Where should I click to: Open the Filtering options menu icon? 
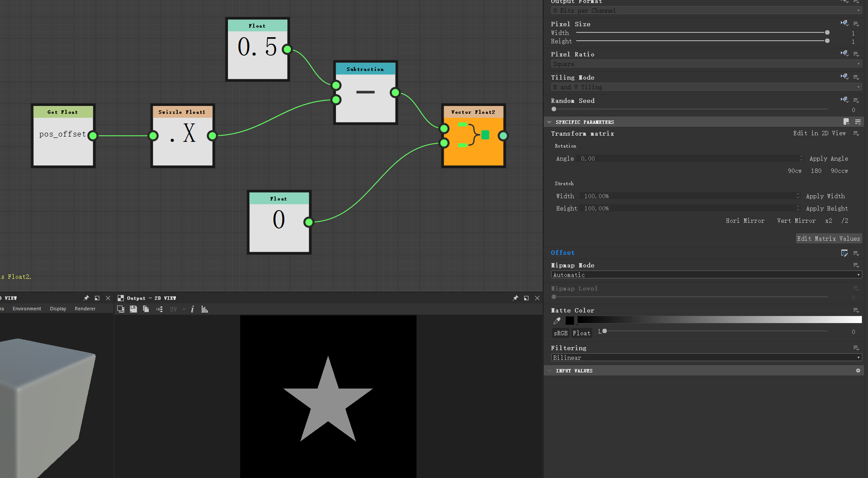856,348
